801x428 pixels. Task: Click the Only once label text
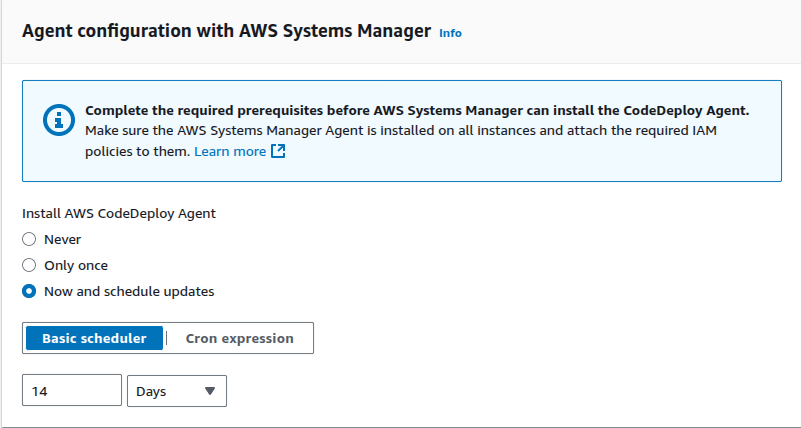pos(76,266)
